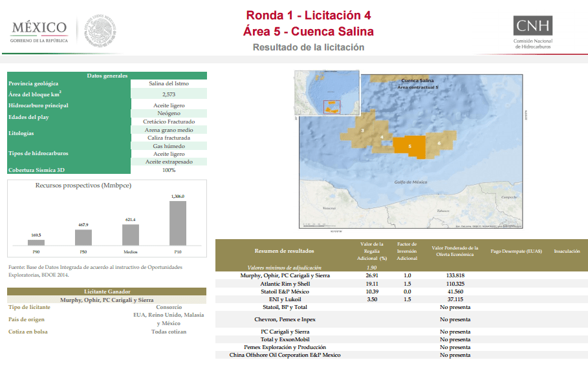Viewport: 588px width, 371px height.
Task: Click the title 'Ronda 1 - Licitación 4'
Action: (309, 16)
